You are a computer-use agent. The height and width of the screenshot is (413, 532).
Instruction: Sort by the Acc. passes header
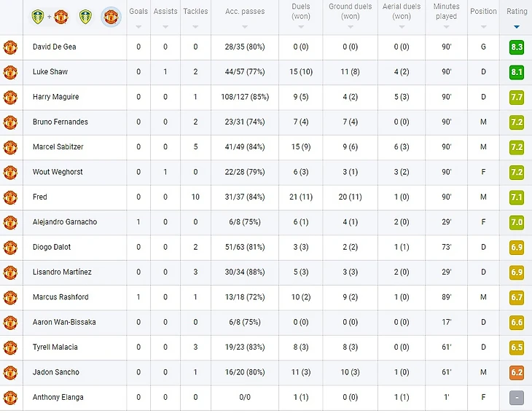click(245, 12)
